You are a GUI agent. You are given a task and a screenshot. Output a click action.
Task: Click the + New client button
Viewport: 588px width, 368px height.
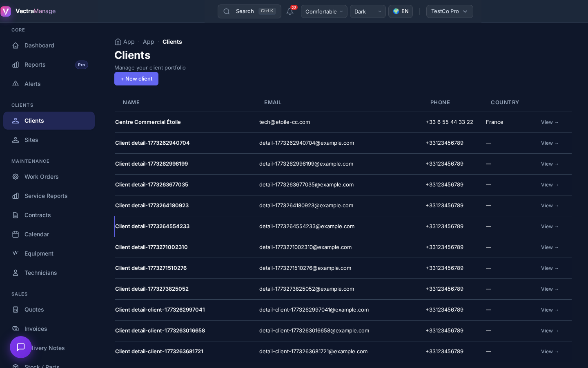(x=136, y=79)
